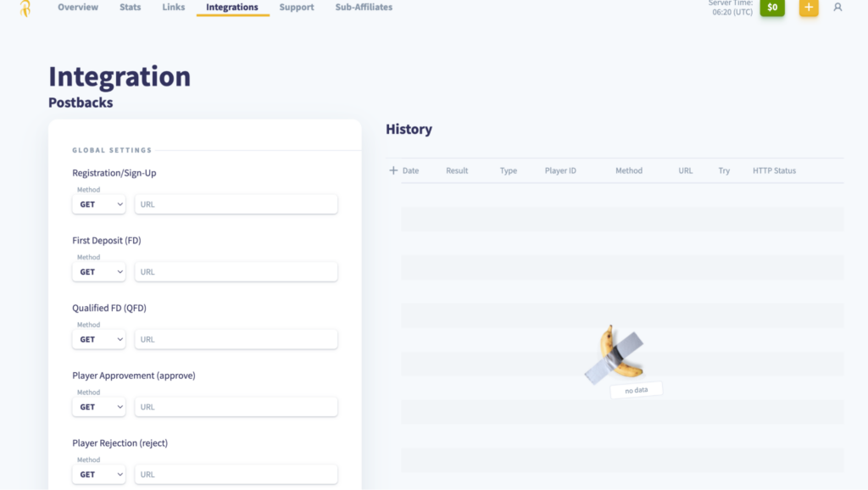Click the green $0 balance button
Screen dimensions: 868x490
tap(772, 7)
